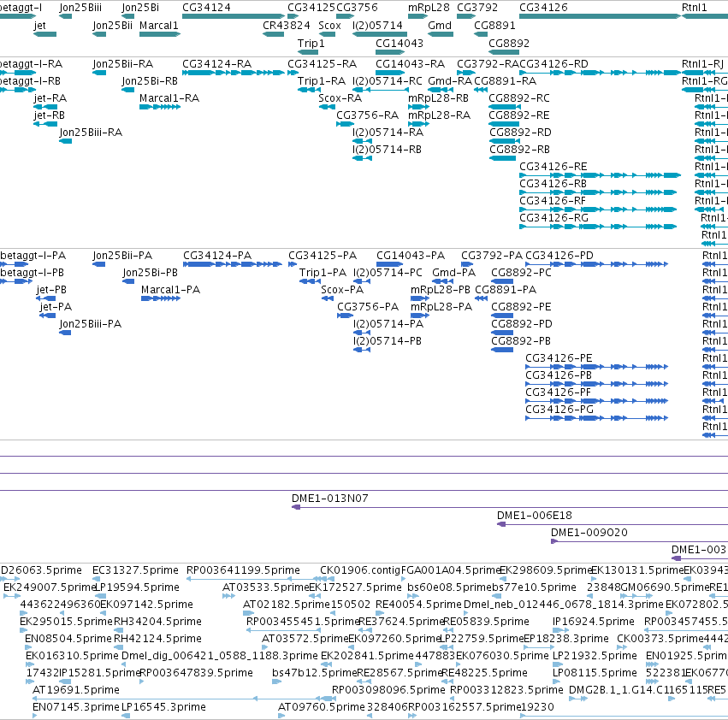Click the CR43824 gene label
The width and height of the screenshot is (728, 720).
287,26
